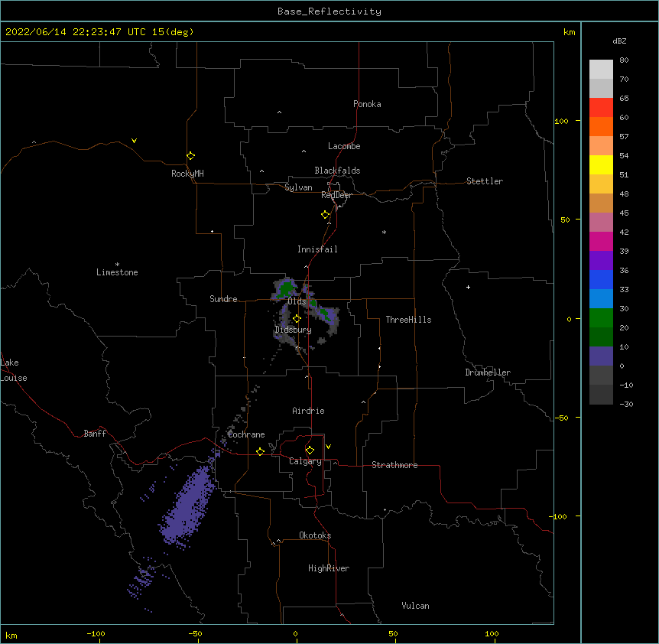Click the yellow 54 dBZ legend swatch
Screen dimensions: 659x644
point(601,164)
